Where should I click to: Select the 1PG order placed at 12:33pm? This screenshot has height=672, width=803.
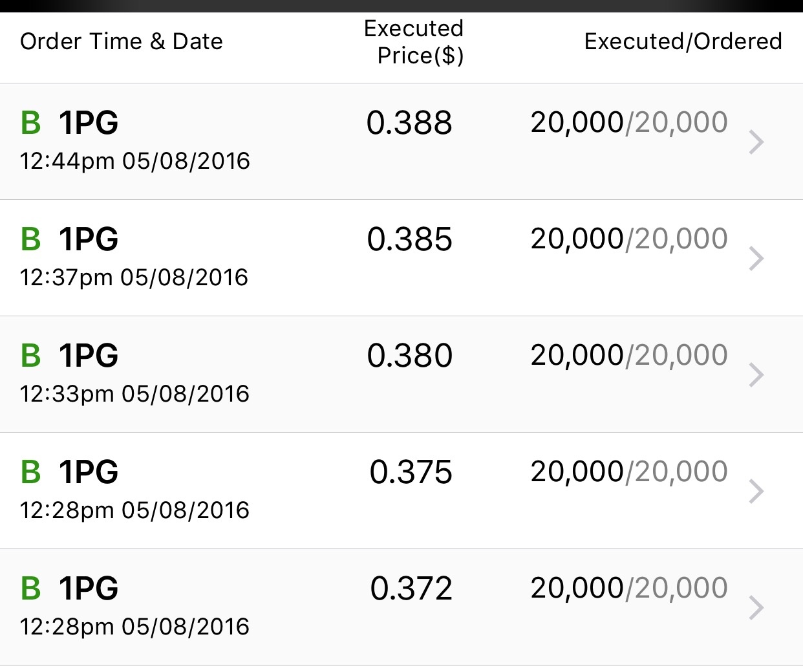pyautogui.click(x=401, y=374)
